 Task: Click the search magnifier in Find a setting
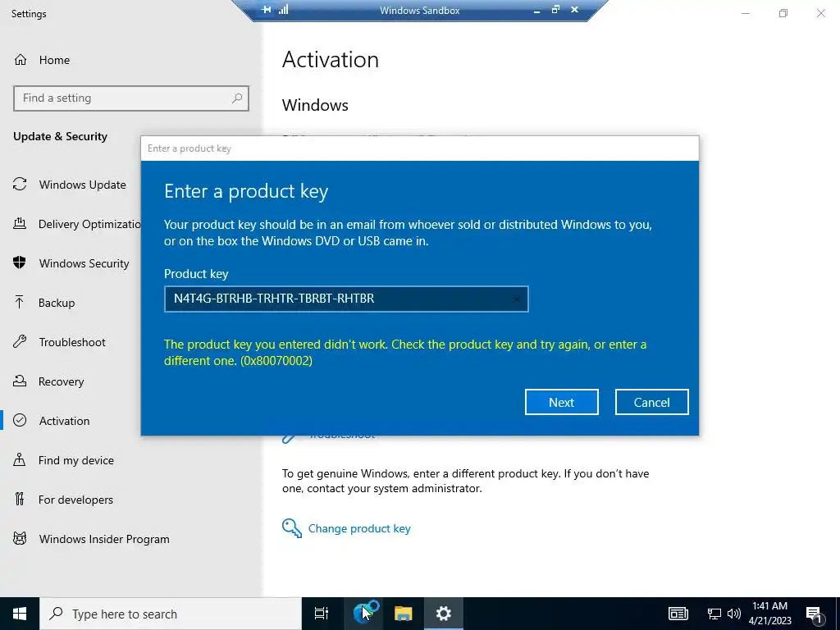coord(237,98)
